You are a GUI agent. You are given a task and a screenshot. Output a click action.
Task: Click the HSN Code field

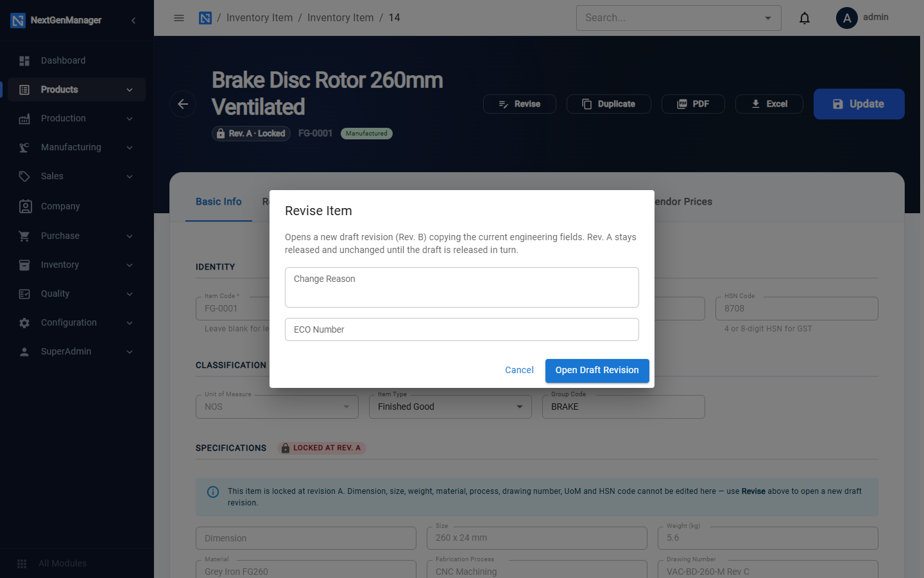pos(797,308)
